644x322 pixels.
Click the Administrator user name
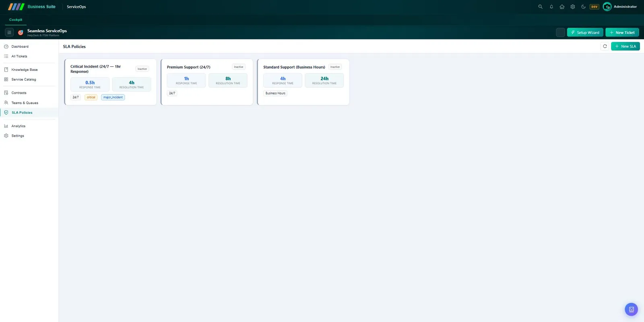click(625, 7)
